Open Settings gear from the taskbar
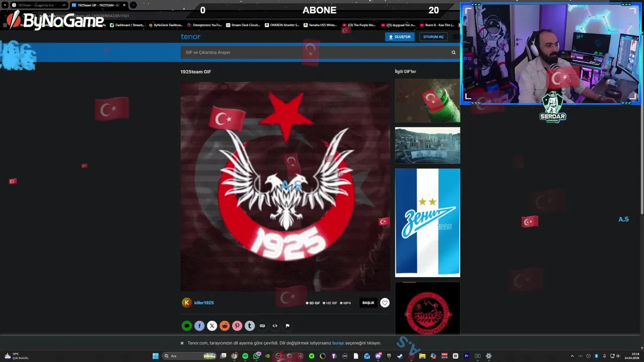 [x=489, y=356]
